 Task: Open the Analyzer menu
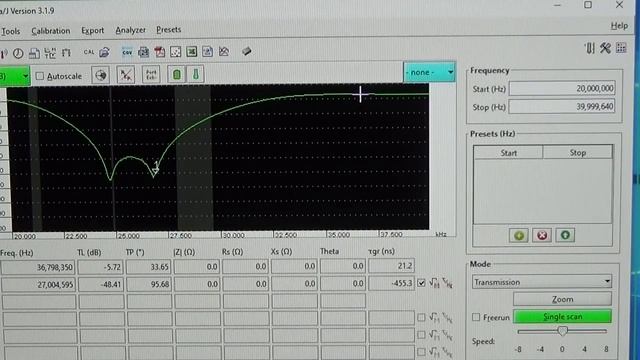pos(130,30)
